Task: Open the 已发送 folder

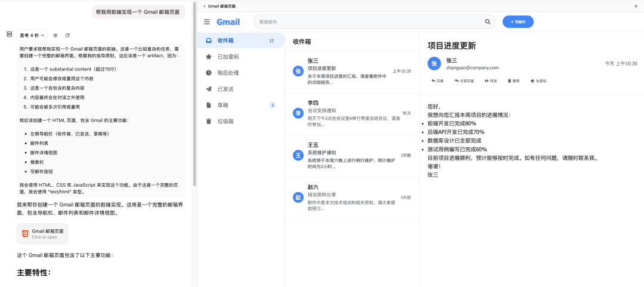Action: pyautogui.click(x=241, y=89)
